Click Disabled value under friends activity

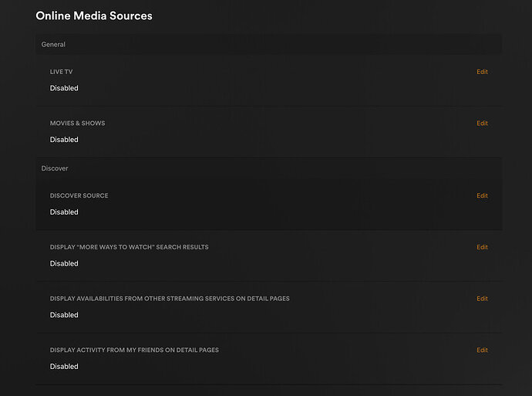[64, 367]
